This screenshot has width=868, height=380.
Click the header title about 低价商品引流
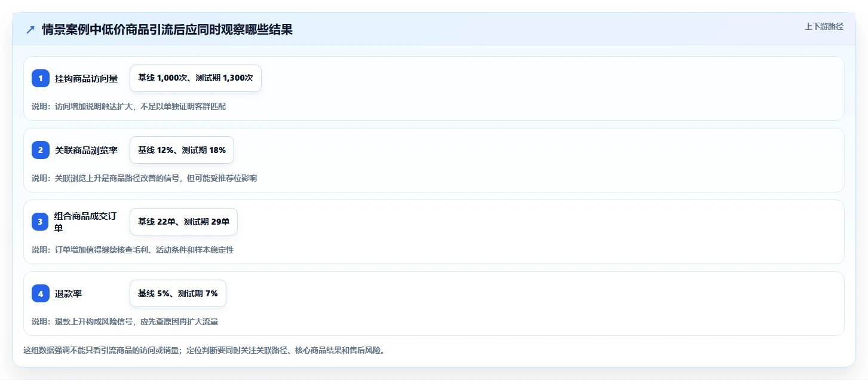coord(167,29)
